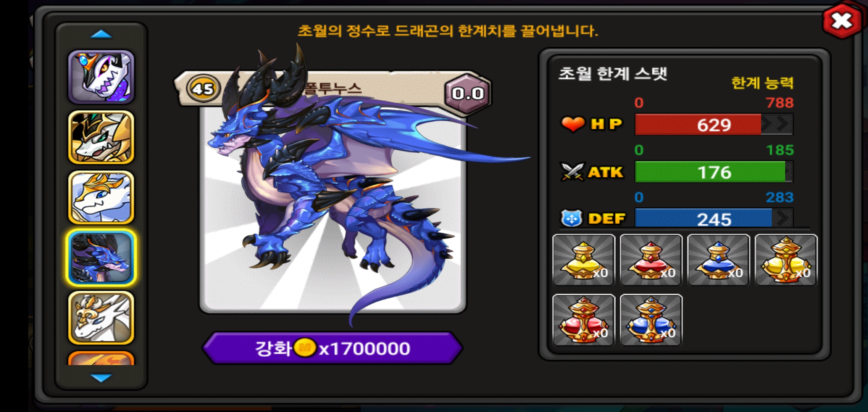Select the small red essence potion
The width and height of the screenshot is (868, 412).
click(x=651, y=260)
